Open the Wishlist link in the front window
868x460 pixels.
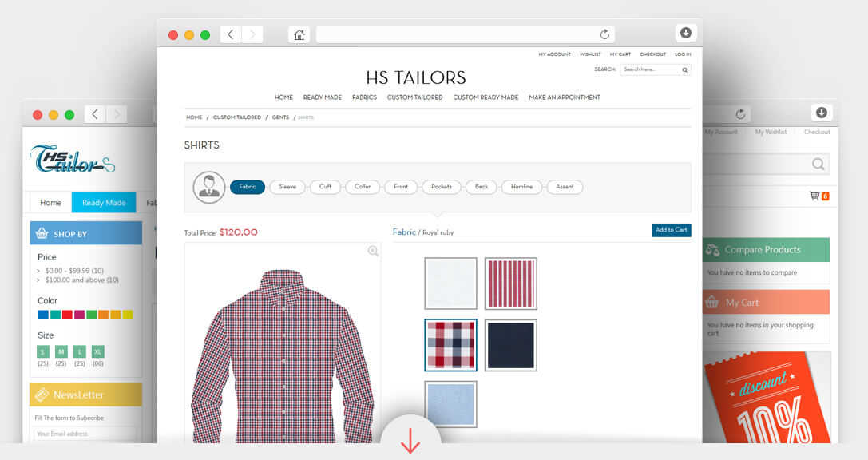click(x=590, y=54)
